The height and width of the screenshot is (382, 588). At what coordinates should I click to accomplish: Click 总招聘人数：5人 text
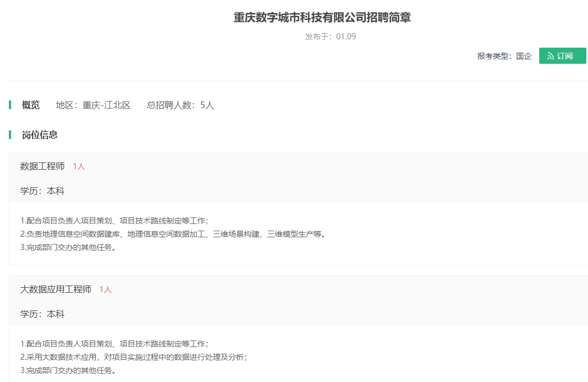[x=180, y=105]
